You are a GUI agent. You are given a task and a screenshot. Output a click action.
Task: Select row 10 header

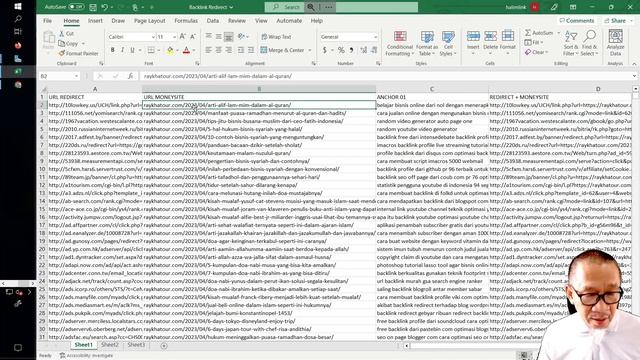coord(42,169)
